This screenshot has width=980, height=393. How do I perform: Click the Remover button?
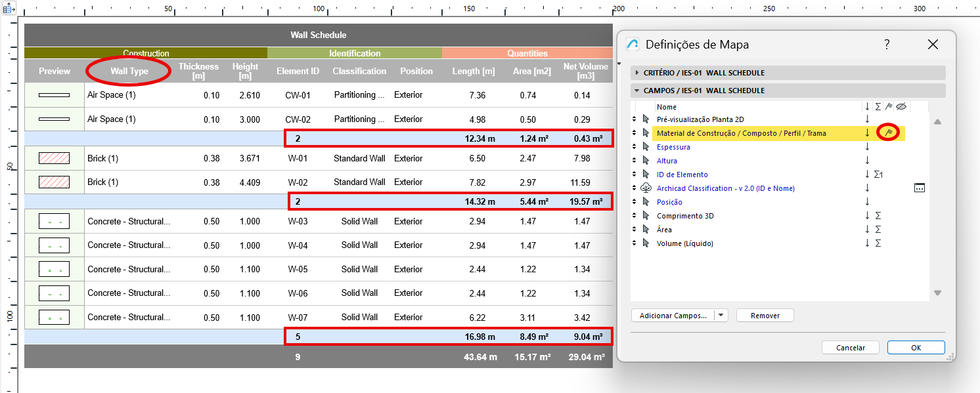pyautogui.click(x=765, y=316)
